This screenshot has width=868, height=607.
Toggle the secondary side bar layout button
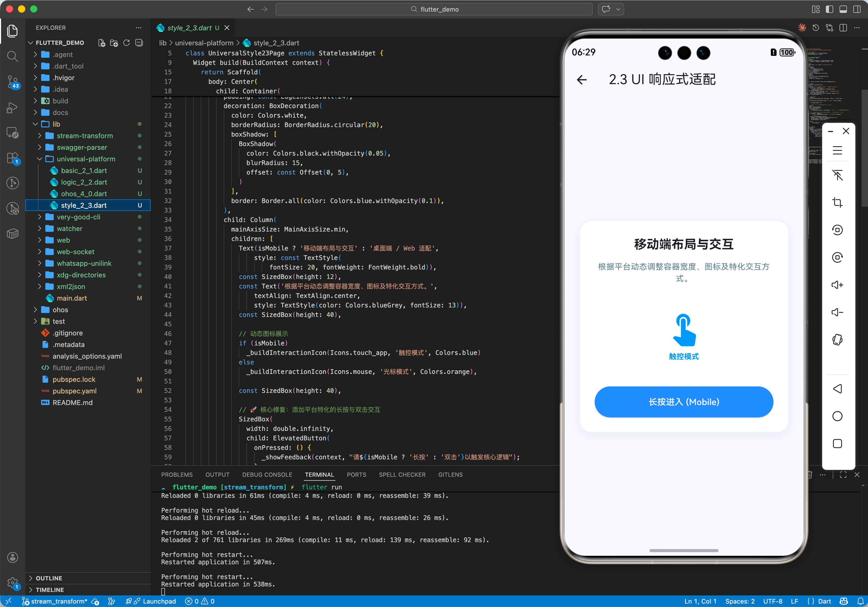857,9
